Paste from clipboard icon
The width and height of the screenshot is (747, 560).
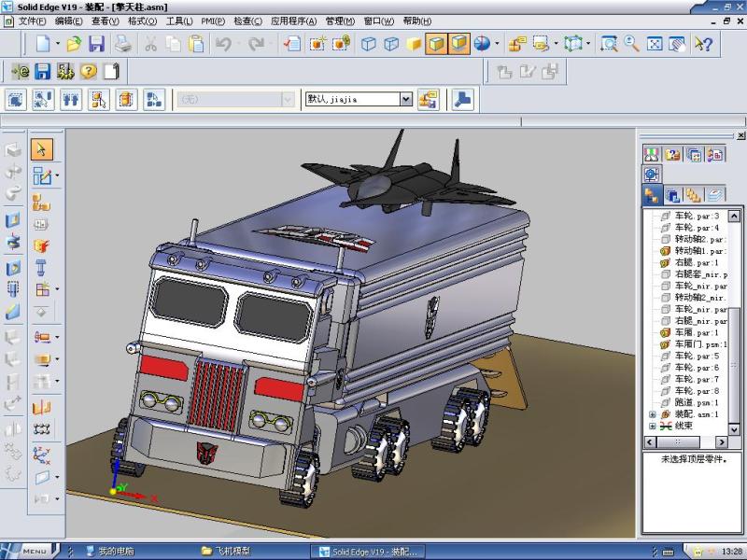coord(196,44)
